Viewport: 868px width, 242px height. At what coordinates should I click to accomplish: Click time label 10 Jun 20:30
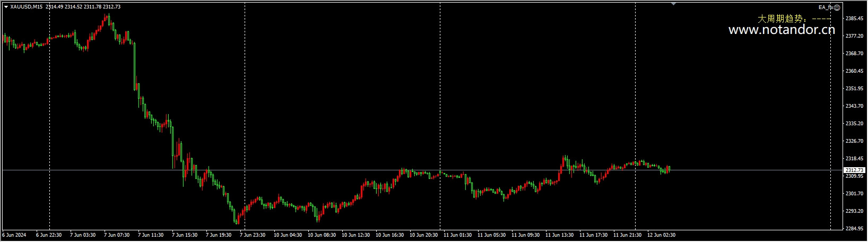(x=423, y=235)
